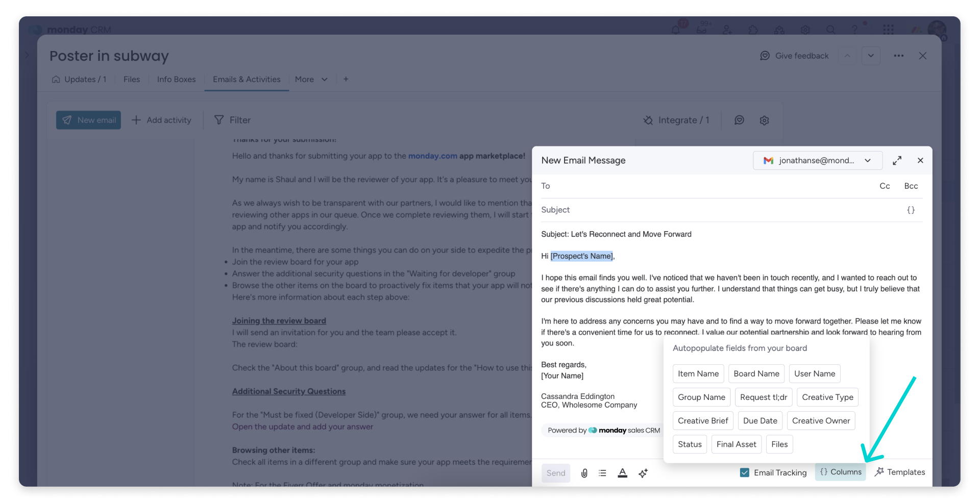Insert column field in the Subject line
This screenshot has height=503, width=980.
point(911,210)
